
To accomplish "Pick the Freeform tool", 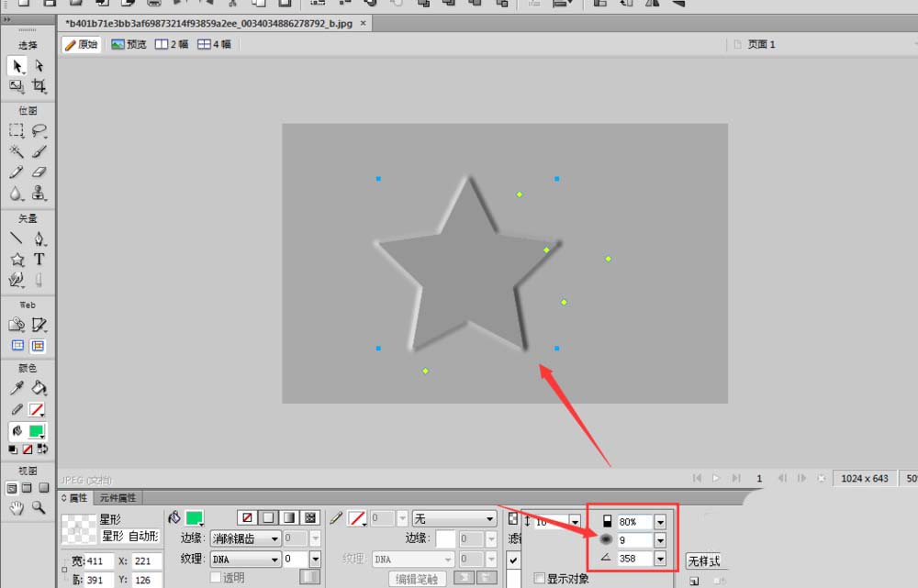I will pyautogui.click(x=17, y=280).
